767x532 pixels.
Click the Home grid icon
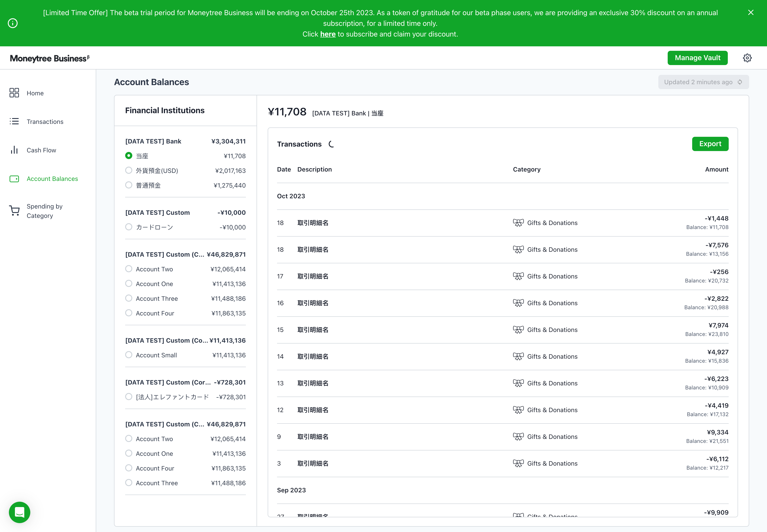tap(14, 93)
